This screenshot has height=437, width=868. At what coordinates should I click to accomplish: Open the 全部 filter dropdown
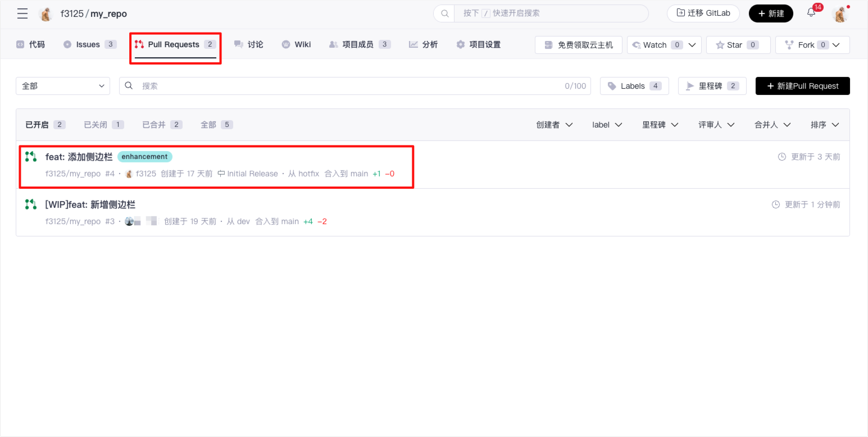(63, 86)
